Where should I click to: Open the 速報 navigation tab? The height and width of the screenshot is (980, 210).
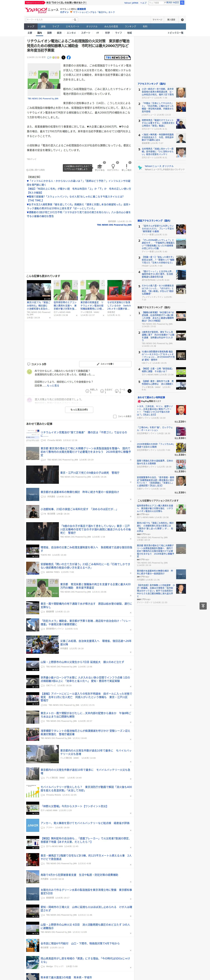(43, 27)
